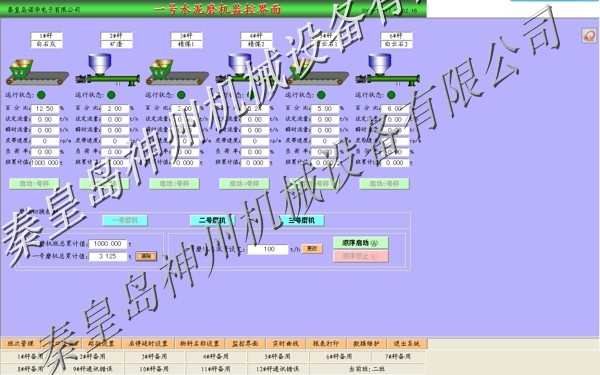Click the 1# scale shift cumulative field 1000.000
The height and width of the screenshot is (375, 600).
point(45,163)
